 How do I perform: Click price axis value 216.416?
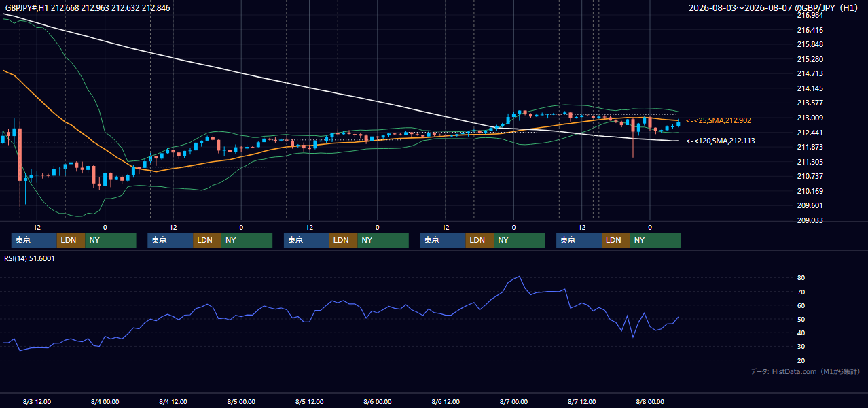810,30
